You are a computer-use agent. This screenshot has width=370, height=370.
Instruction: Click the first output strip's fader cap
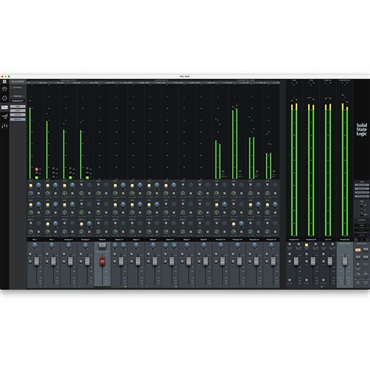pos(296,261)
